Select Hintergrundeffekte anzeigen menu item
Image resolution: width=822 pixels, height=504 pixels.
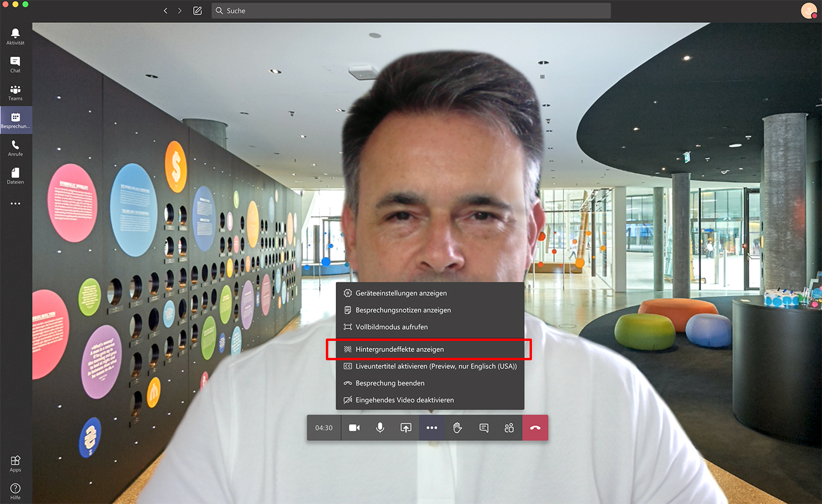[x=430, y=349]
